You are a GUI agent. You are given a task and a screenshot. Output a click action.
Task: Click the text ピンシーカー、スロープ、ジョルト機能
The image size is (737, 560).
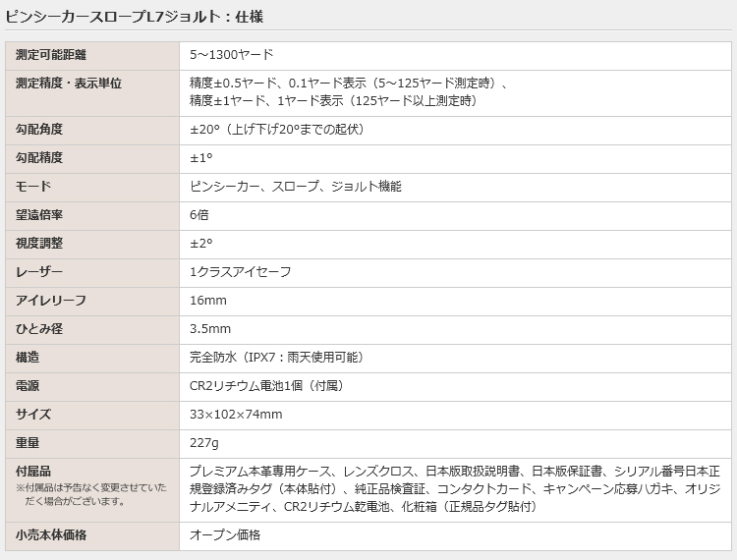[295, 187]
